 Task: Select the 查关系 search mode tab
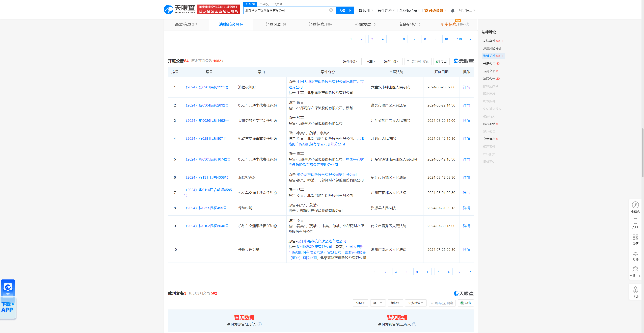278,4
